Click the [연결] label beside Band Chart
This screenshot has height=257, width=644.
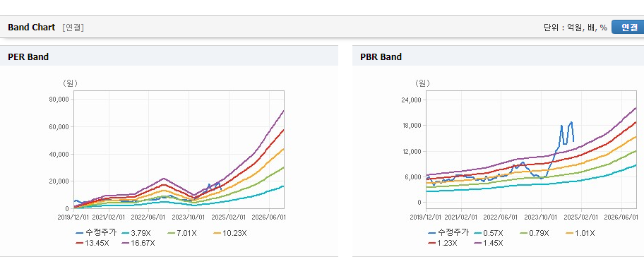click(73, 28)
